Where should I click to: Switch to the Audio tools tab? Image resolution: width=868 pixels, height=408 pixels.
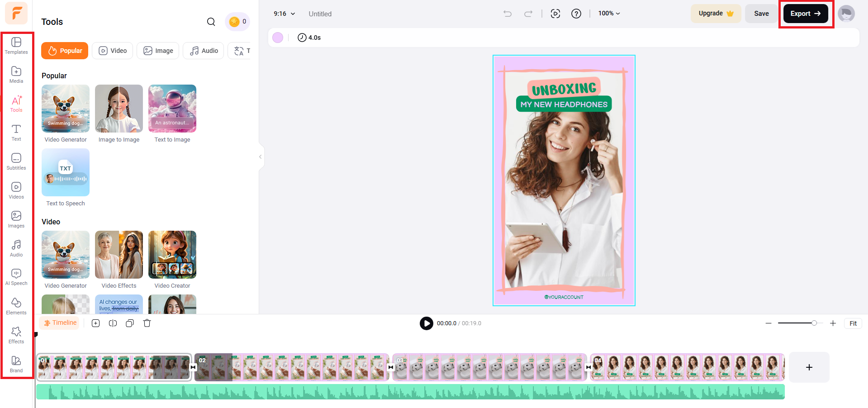tap(203, 50)
